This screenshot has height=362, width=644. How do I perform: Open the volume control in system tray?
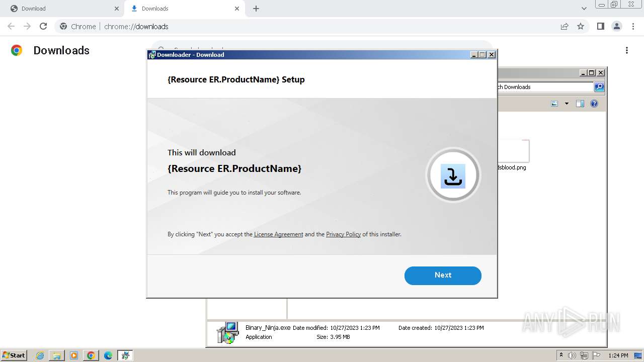coord(572,355)
